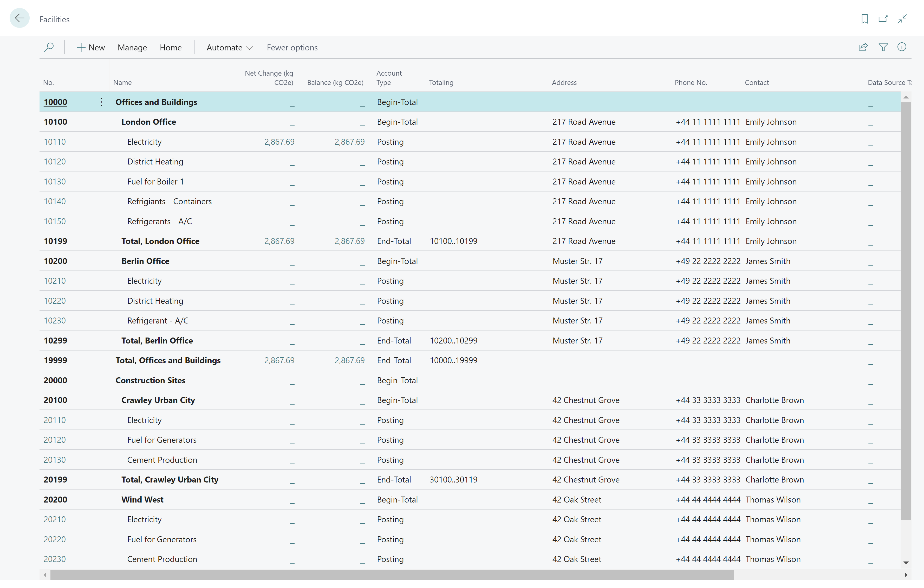Screen dimensions: 924x588
Task: Click account number 10199
Action: [55, 241]
